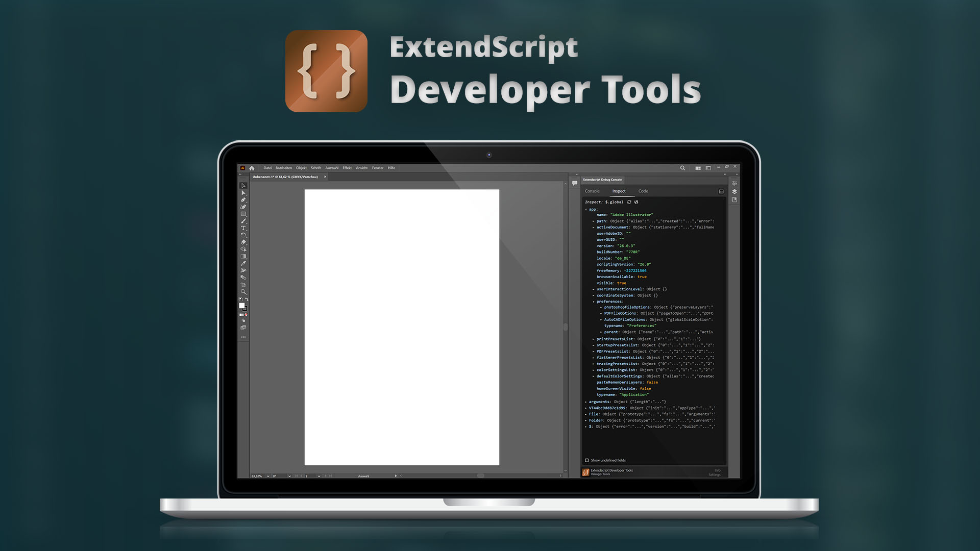Click the Default Fill and Stroke icon

241,299
